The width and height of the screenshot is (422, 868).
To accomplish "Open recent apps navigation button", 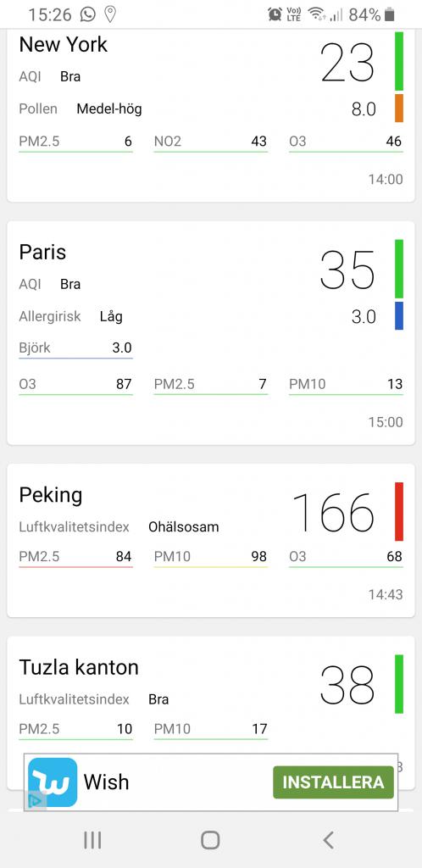I will pyautogui.click(x=92, y=840).
